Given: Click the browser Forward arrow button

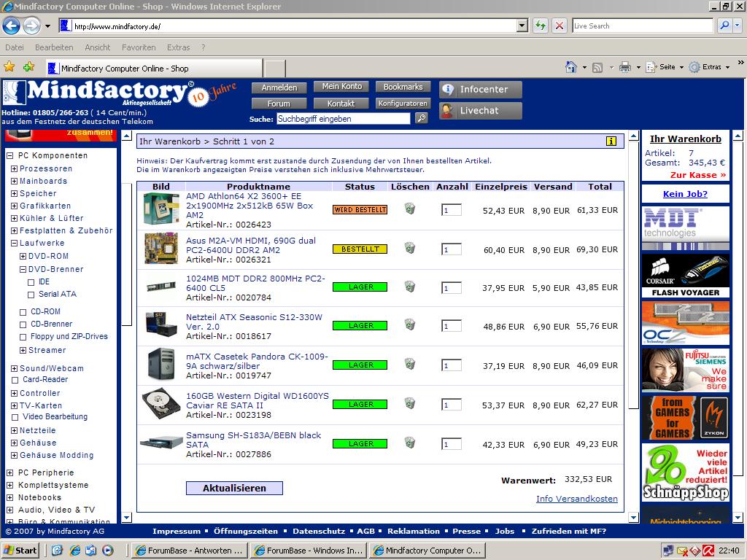Looking at the screenshot, I should [32, 26].
